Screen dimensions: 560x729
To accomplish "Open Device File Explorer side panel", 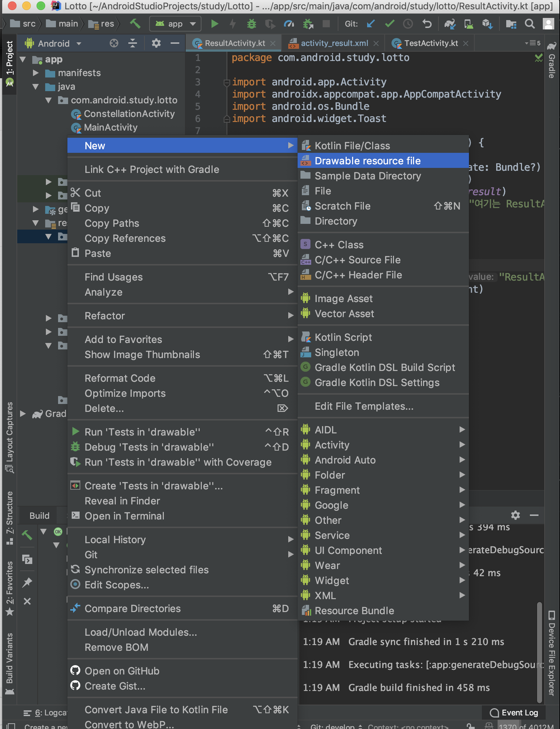I will coord(552,653).
